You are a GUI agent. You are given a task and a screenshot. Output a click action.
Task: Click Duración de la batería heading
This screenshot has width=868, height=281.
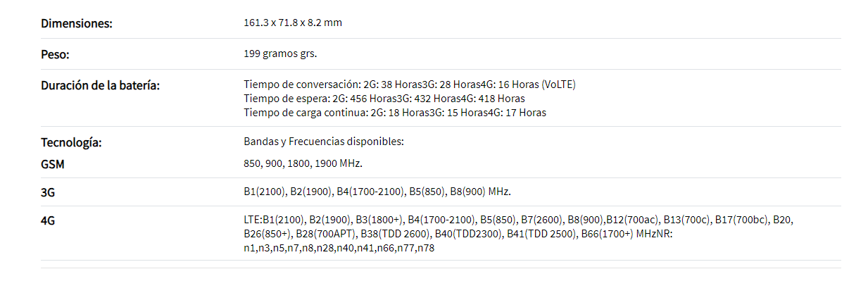coord(101,85)
